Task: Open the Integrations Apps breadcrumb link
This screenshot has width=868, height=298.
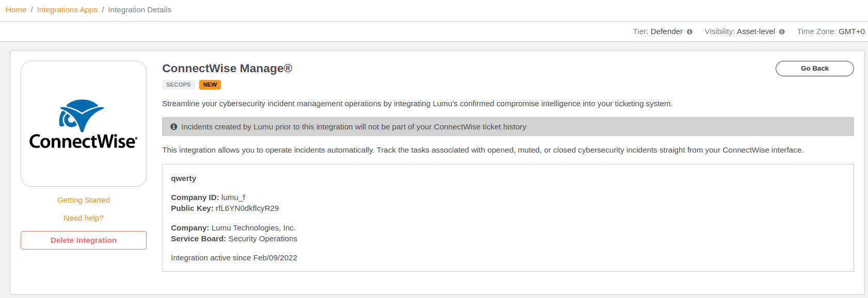Action: (67, 10)
